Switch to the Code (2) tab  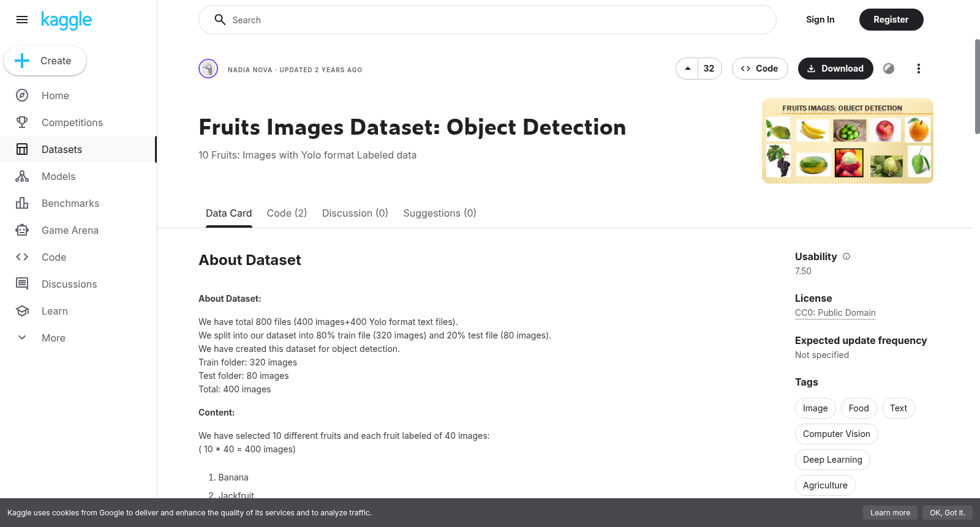click(x=287, y=213)
